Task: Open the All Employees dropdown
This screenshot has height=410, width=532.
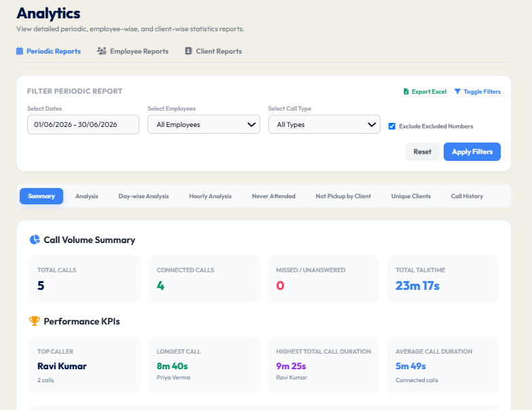Action: (204, 124)
